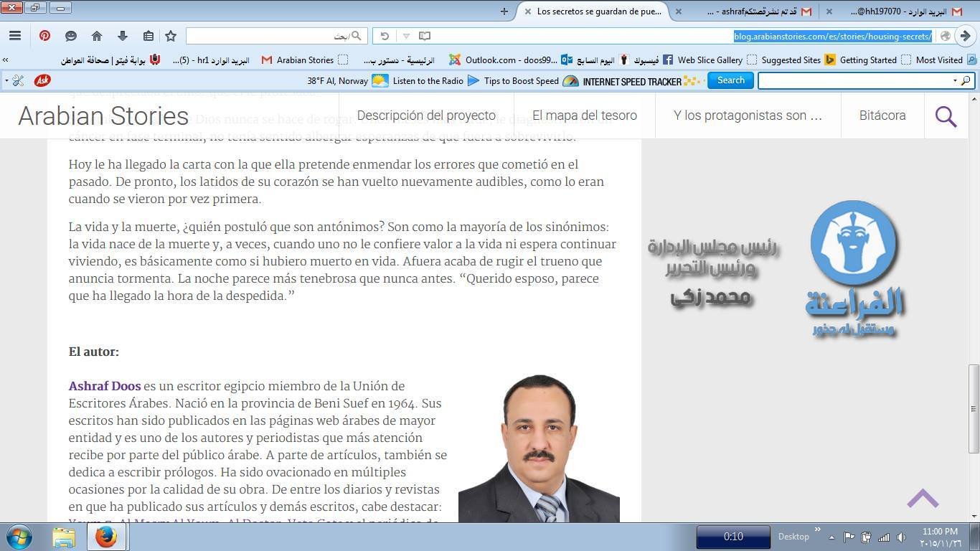This screenshot has width=980, height=551.
Task: Bookmark this page with the star icon
Action: coord(171,36)
